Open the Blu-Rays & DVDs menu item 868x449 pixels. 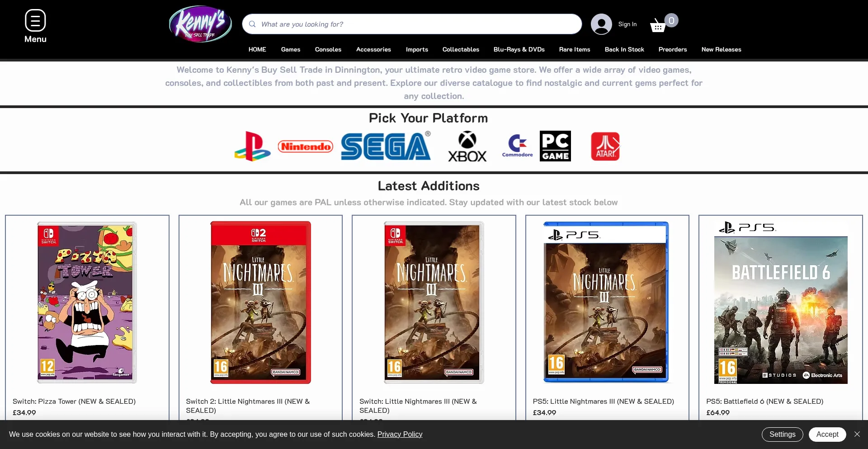tap(519, 49)
